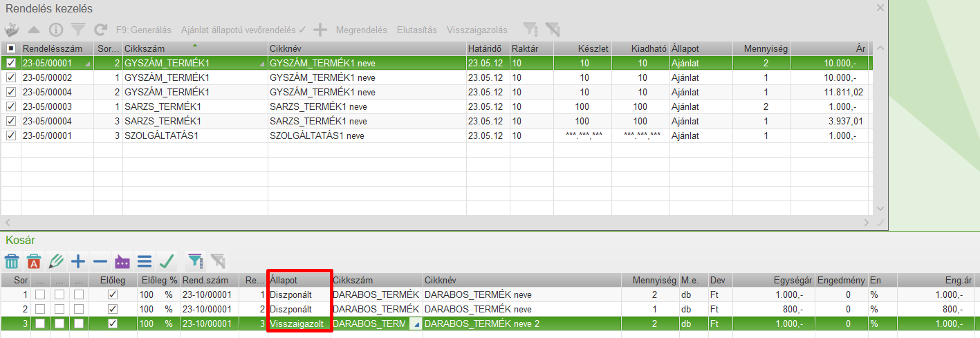
Task: Open the Cikkszám dropdown in Kosár row 3
Action: (414, 323)
